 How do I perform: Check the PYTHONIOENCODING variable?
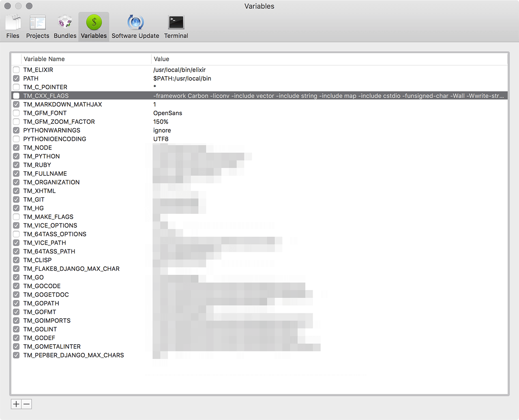click(x=16, y=139)
